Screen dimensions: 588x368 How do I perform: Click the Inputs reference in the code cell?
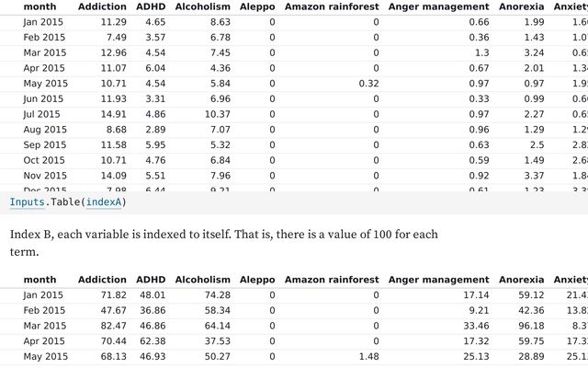click(x=27, y=202)
